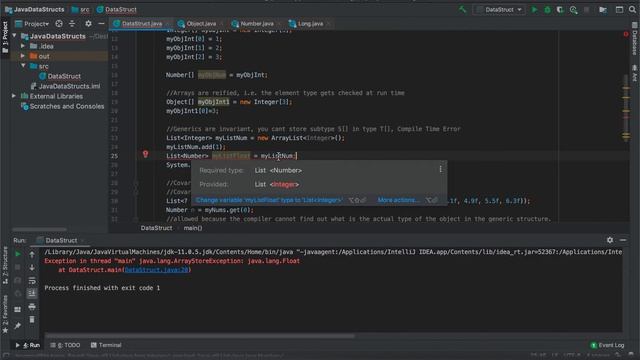
Task: Open the DataStruct.java:20 stack trace link
Action: click(157, 270)
